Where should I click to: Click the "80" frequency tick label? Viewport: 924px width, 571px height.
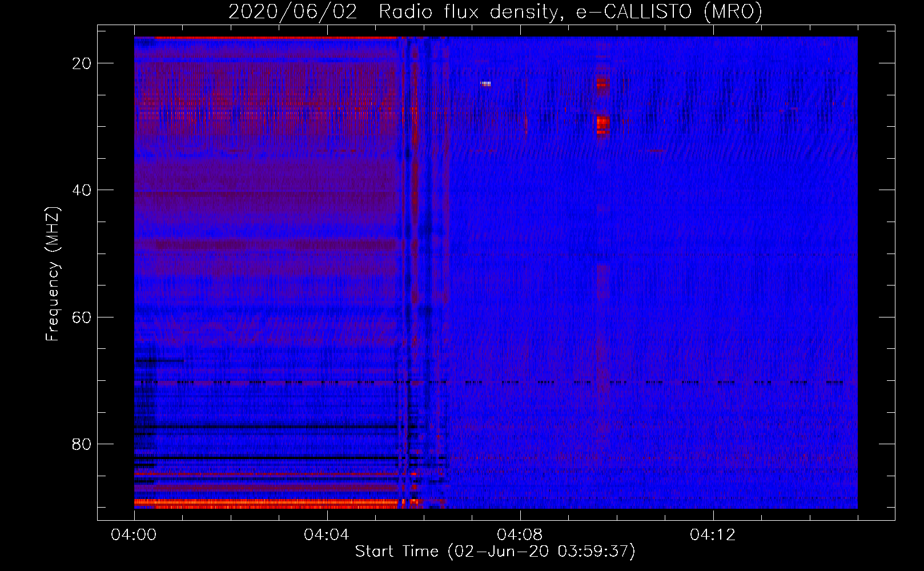coord(82,444)
